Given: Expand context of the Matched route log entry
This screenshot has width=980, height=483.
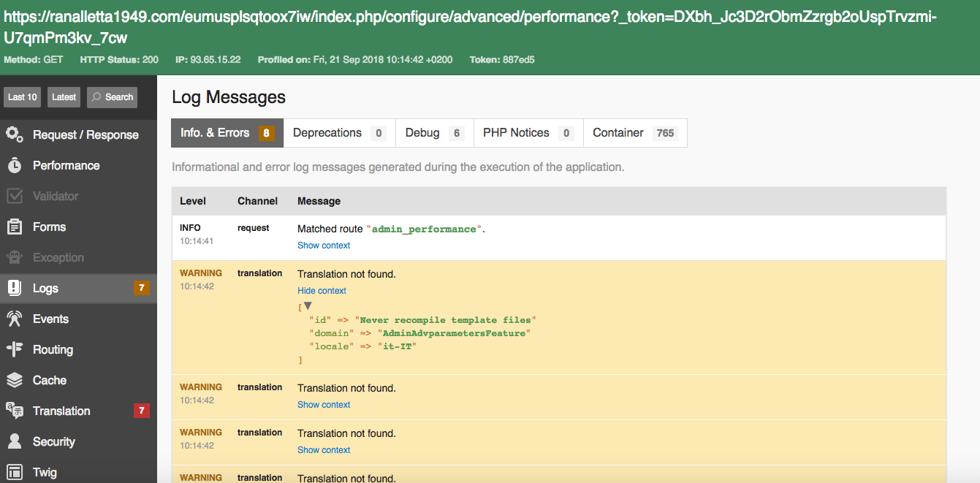Looking at the screenshot, I should (x=324, y=245).
